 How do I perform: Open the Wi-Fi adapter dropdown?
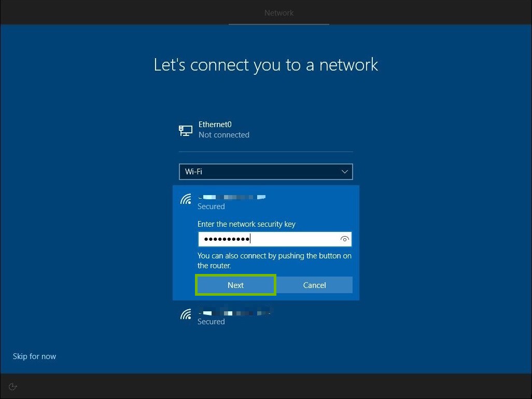265,172
